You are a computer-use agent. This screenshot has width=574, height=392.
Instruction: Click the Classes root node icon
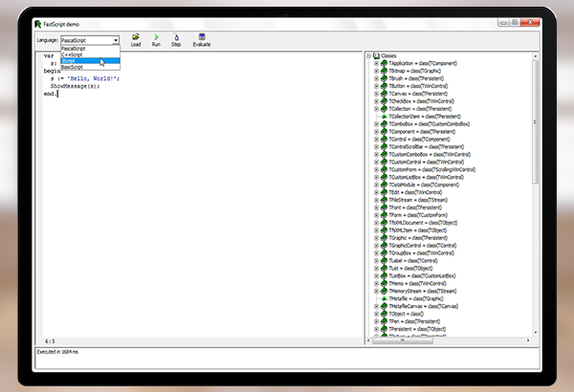pos(377,55)
